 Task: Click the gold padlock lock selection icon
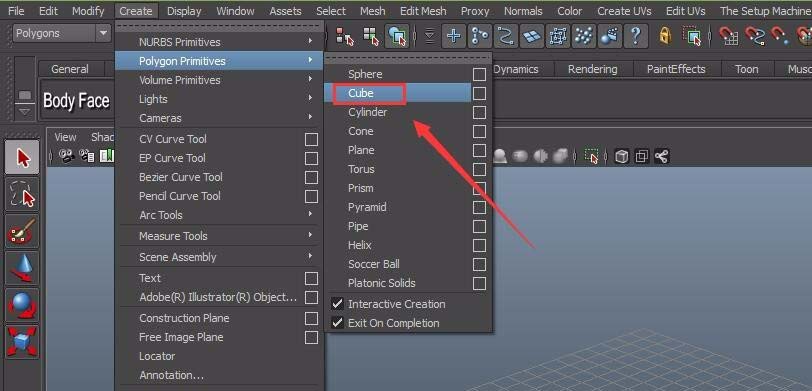click(665, 36)
